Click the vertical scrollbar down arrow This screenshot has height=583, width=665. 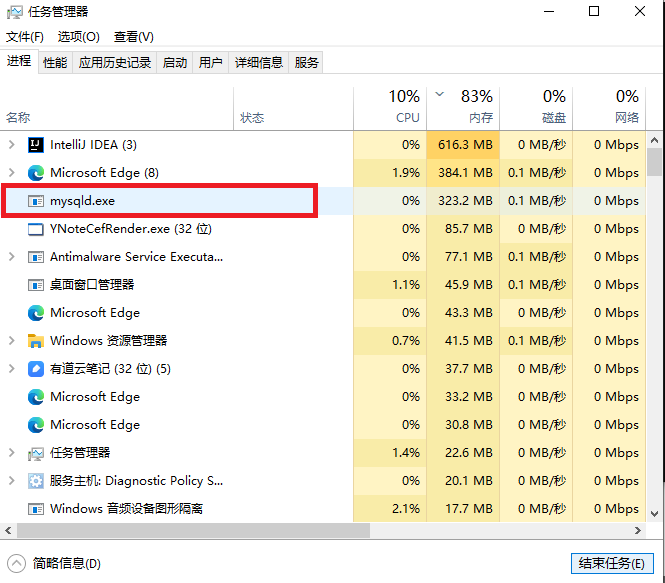654,514
